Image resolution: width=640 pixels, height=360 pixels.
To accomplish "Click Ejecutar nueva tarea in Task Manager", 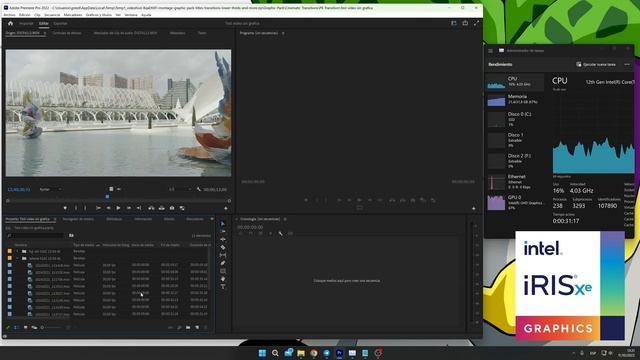I will click(x=596, y=64).
